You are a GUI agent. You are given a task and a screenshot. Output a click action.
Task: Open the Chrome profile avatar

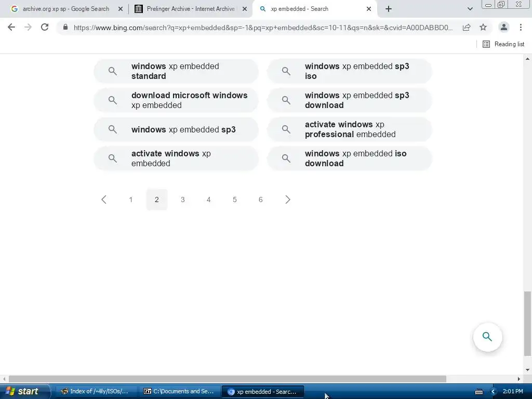coord(504,27)
